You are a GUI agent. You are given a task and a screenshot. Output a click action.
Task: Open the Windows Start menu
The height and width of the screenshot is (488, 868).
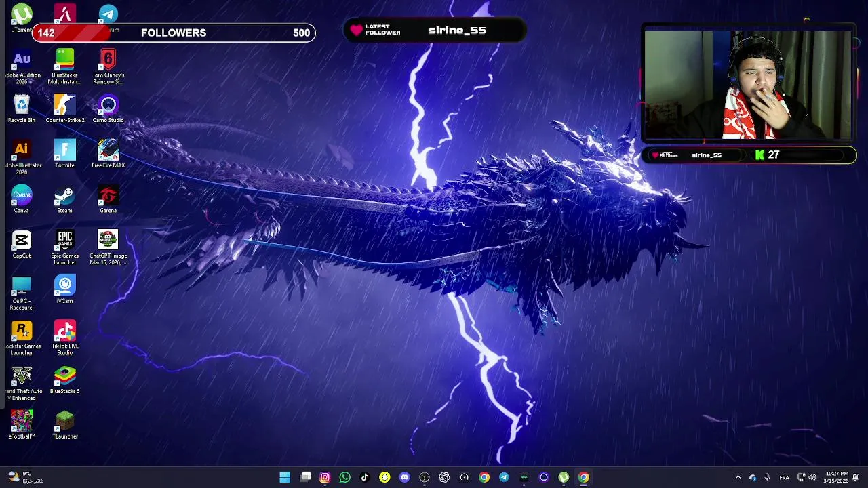point(285,477)
